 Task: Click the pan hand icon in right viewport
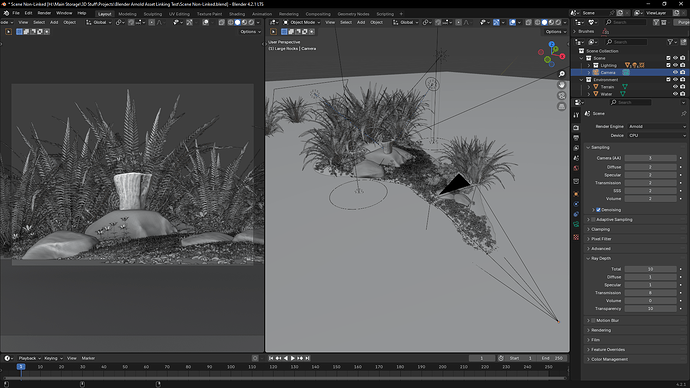(x=562, y=84)
